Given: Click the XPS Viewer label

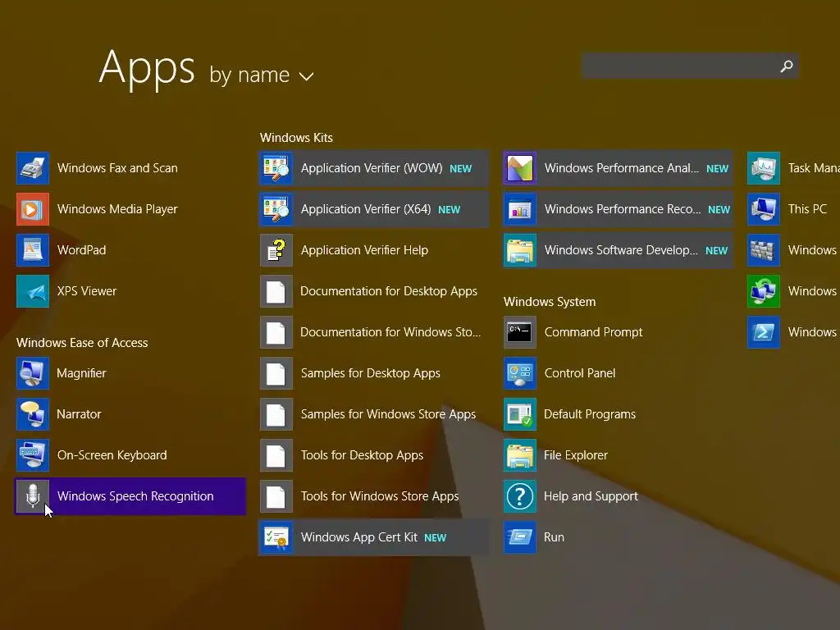Looking at the screenshot, I should coord(87,291).
